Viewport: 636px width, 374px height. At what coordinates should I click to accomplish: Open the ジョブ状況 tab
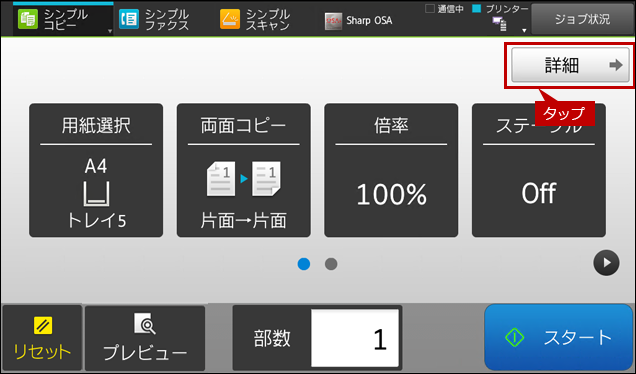(x=582, y=19)
